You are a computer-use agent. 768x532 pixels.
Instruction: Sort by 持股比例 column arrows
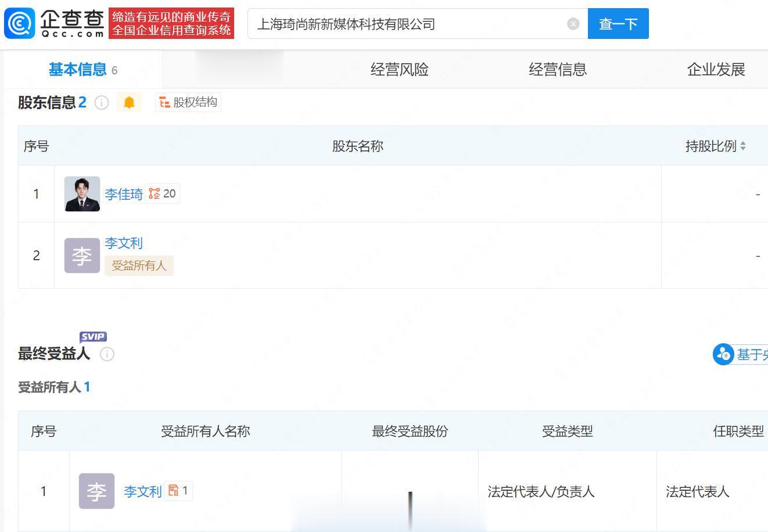coord(743,146)
